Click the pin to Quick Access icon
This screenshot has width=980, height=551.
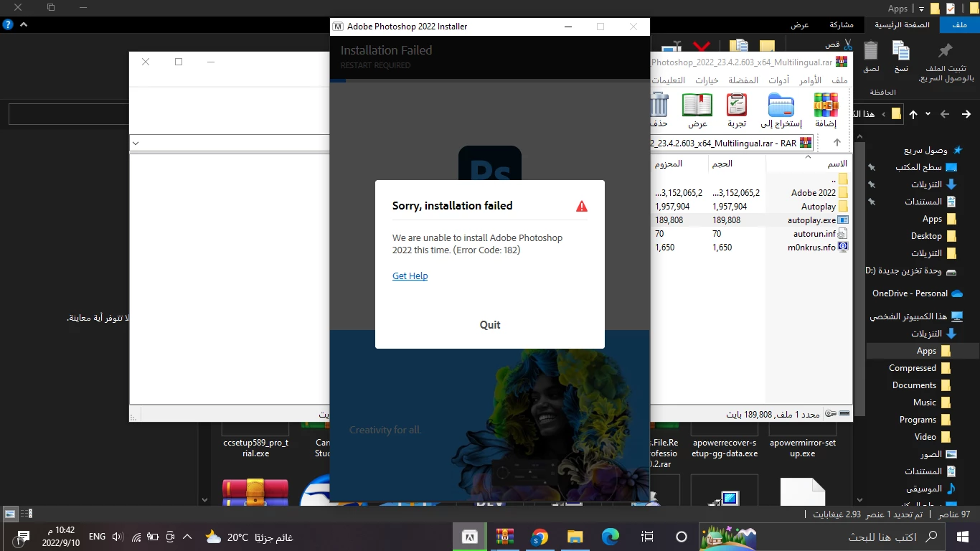(946, 51)
